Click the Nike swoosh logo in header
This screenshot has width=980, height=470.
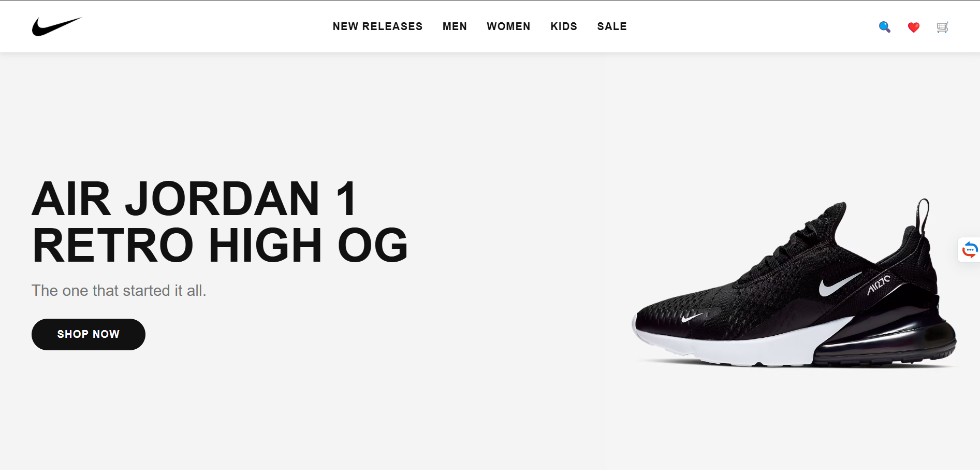click(57, 26)
